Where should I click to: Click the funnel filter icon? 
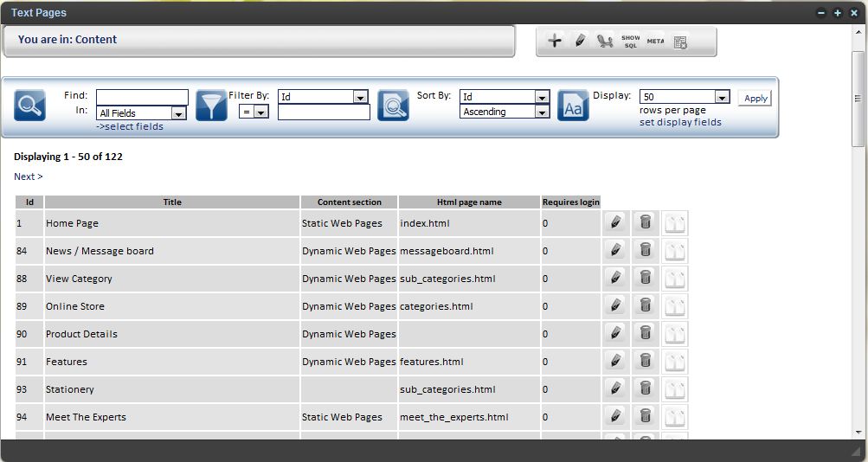211,106
